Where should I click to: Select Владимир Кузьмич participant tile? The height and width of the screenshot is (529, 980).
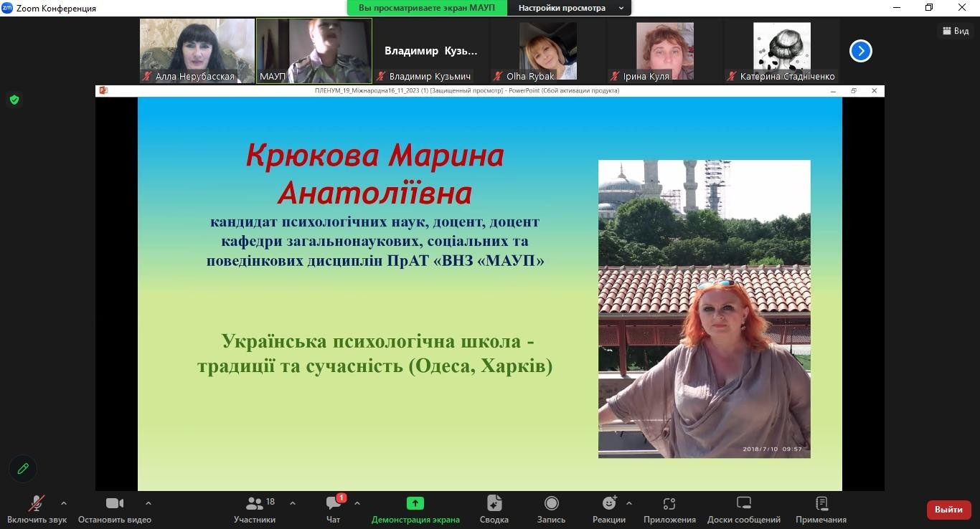point(431,51)
